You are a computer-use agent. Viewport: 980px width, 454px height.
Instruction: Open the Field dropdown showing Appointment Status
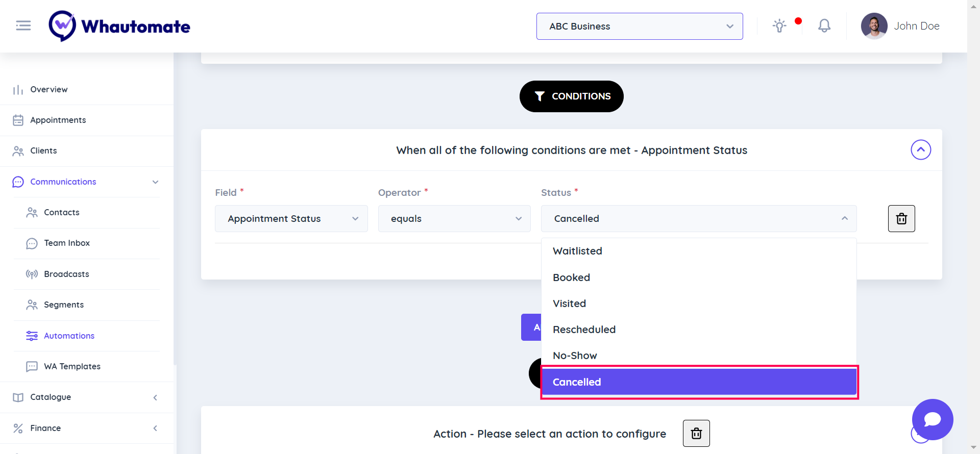pos(291,219)
